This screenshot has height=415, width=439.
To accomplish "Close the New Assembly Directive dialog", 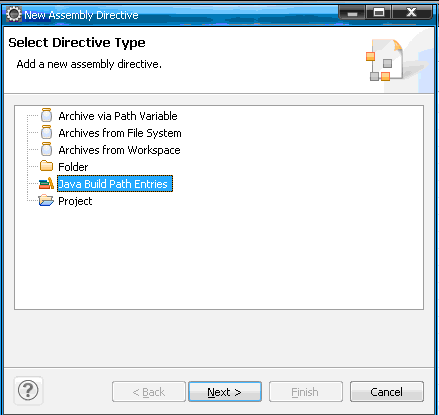I will pos(412,12).
